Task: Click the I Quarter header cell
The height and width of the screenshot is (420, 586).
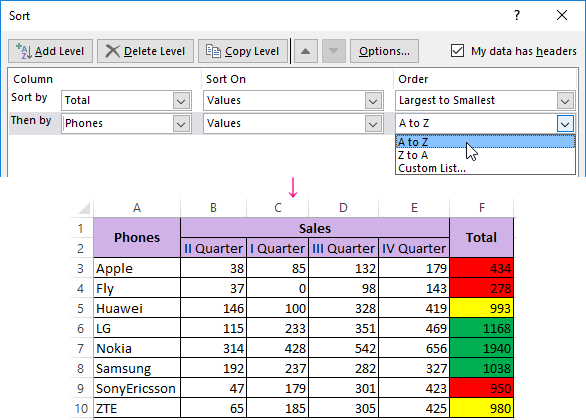Action: (x=278, y=248)
